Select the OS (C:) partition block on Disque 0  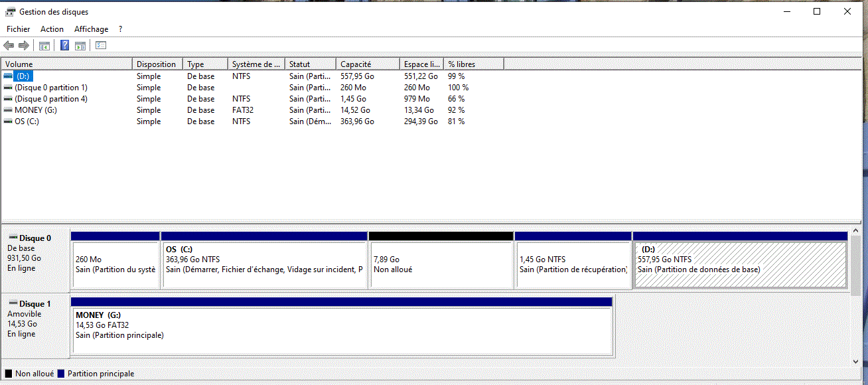click(264, 260)
